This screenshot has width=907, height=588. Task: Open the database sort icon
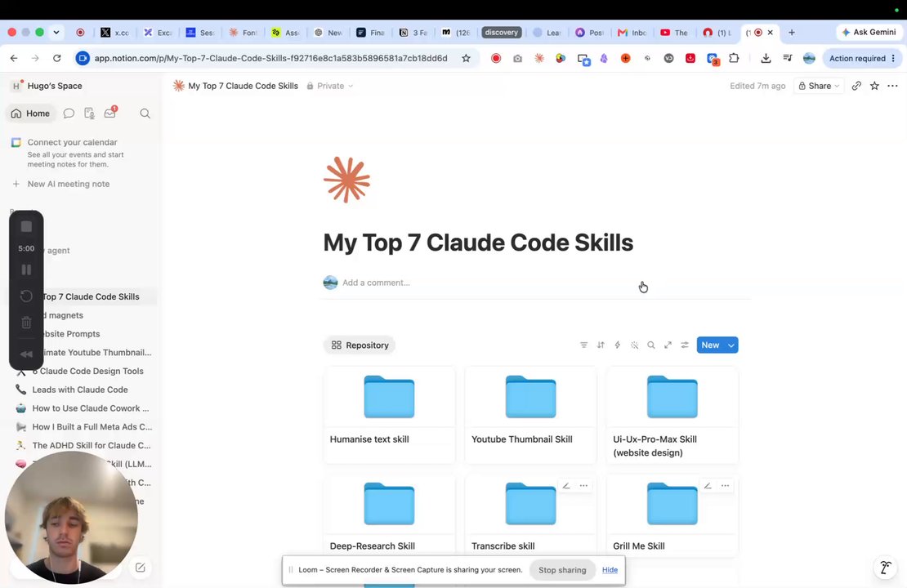tap(601, 345)
